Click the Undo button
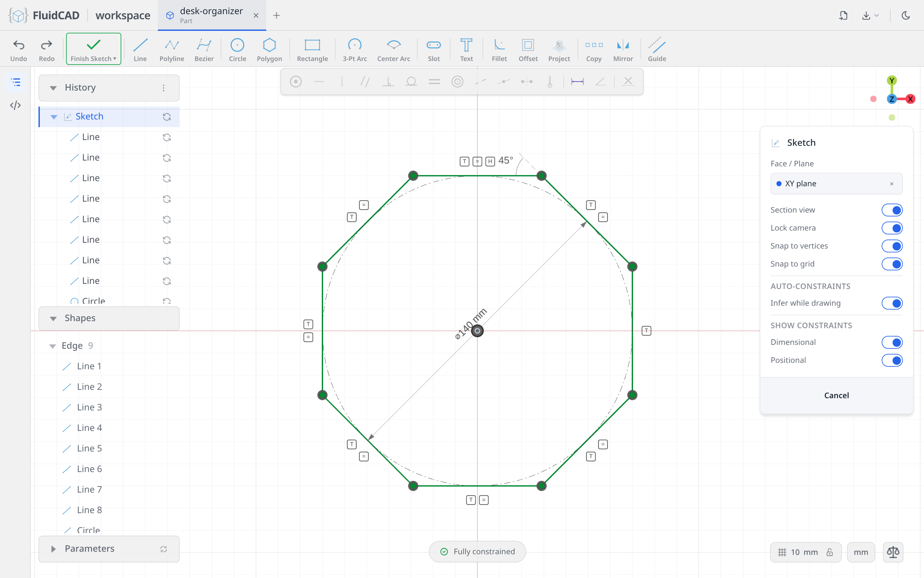Image resolution: width=924 pixels, height=578 pixels. [19, 50]
